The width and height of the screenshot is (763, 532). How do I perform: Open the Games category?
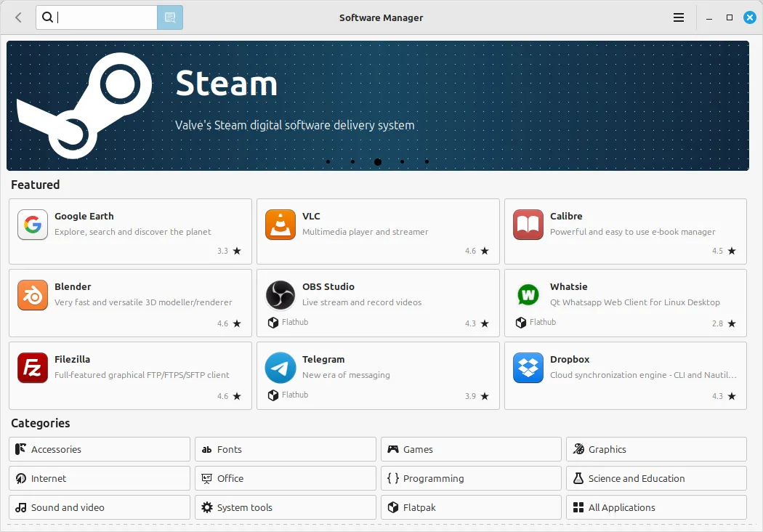[x=471, y=449]
